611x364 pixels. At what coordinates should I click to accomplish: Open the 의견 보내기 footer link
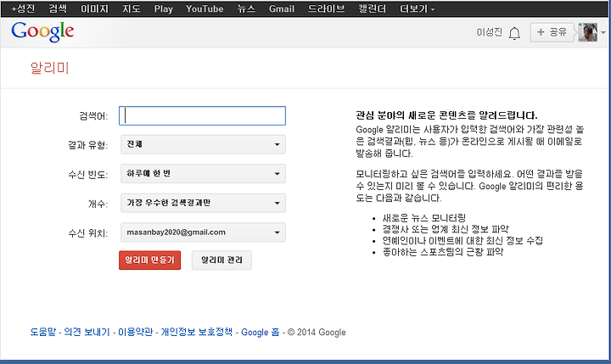click(87, 332)
